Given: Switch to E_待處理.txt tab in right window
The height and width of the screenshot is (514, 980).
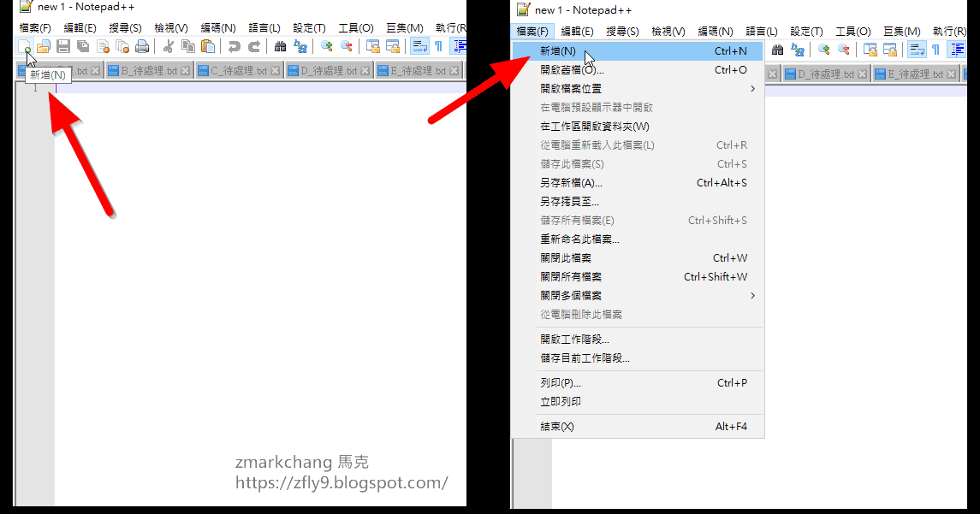Looking at the screenshot, I should pyautogui.click(x=916, y=74).
